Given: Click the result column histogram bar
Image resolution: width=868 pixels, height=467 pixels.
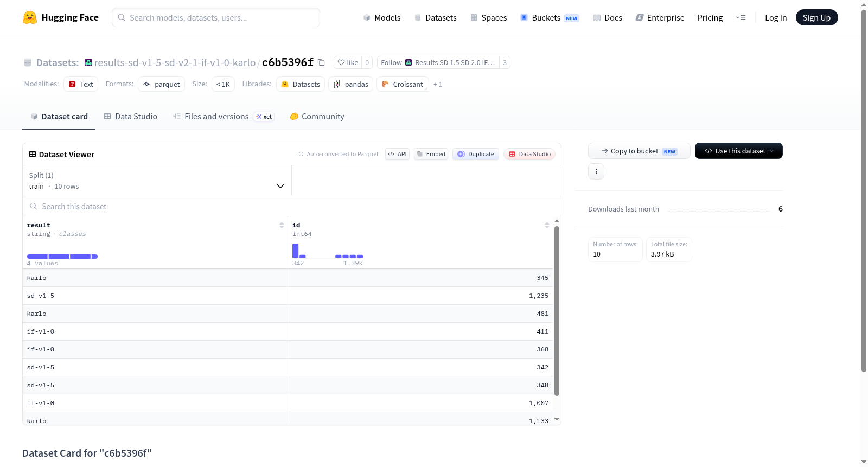Looking at the screenshot, I should point(62,256).
